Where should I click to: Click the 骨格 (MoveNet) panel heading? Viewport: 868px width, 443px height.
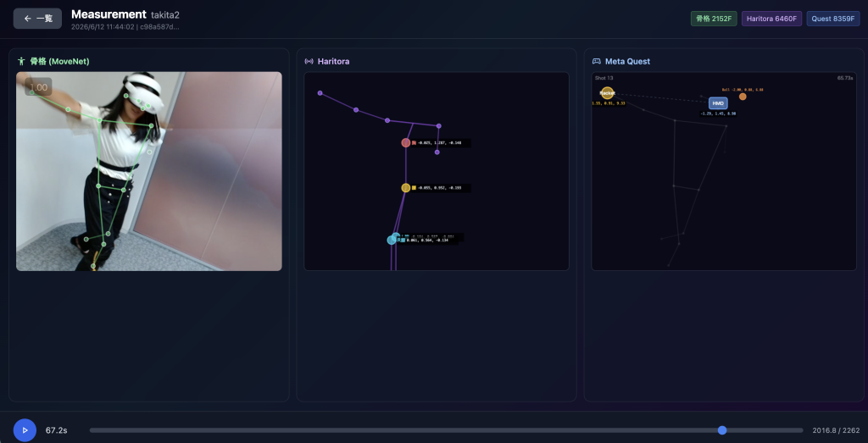(60, 61)
